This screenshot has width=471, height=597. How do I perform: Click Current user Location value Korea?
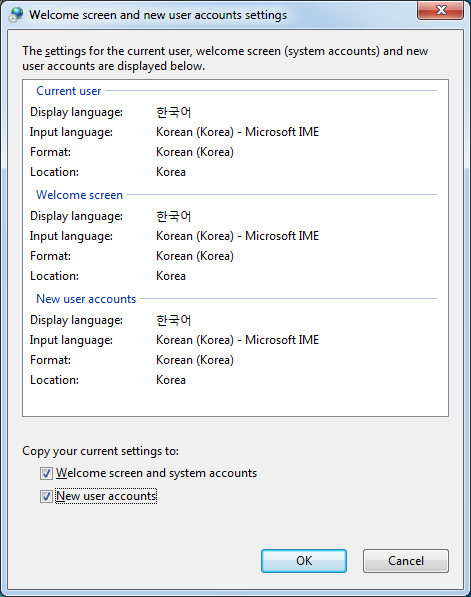[171, 172]
